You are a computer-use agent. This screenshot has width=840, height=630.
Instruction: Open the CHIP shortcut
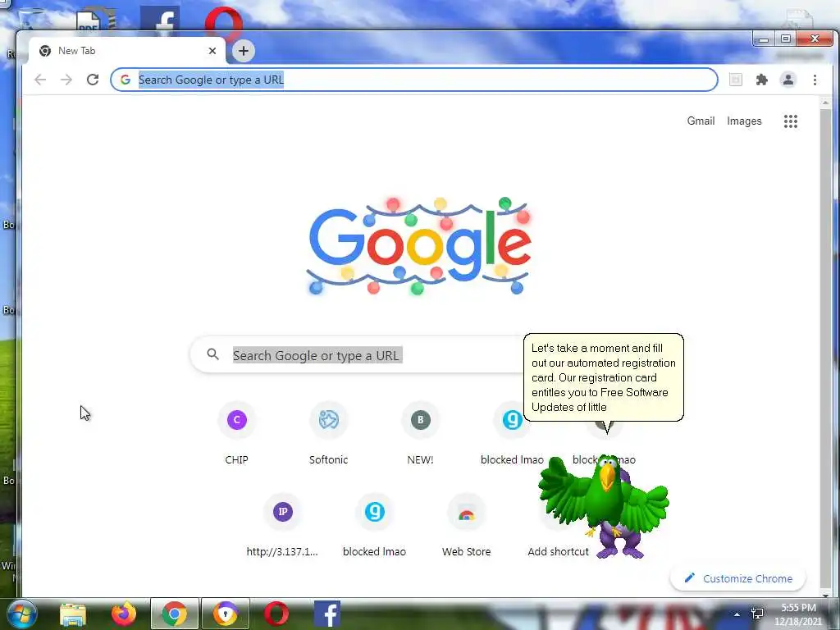click(237, 433)
